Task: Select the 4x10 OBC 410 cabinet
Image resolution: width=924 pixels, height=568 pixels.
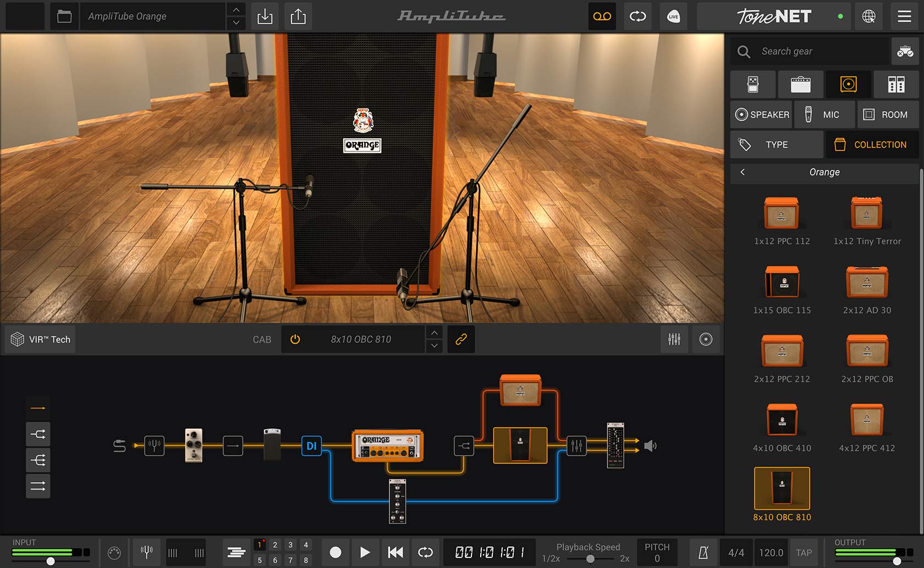Action: 782,428
